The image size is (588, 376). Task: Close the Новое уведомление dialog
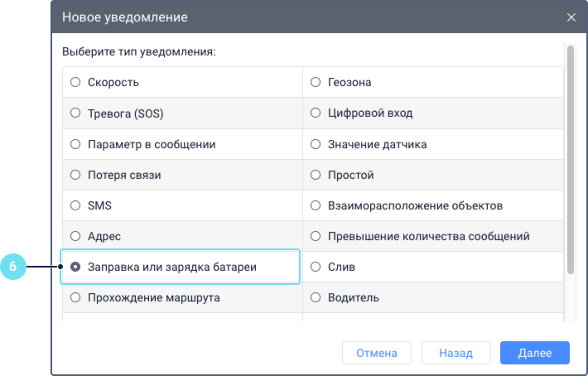pos(571,17)
